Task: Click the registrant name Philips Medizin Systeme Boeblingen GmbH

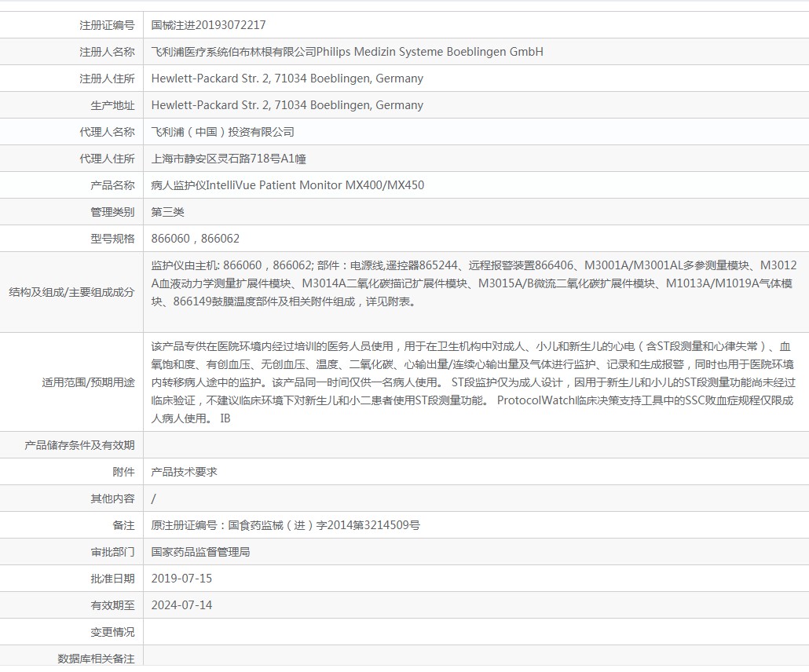Action: (x=430, y=52)
